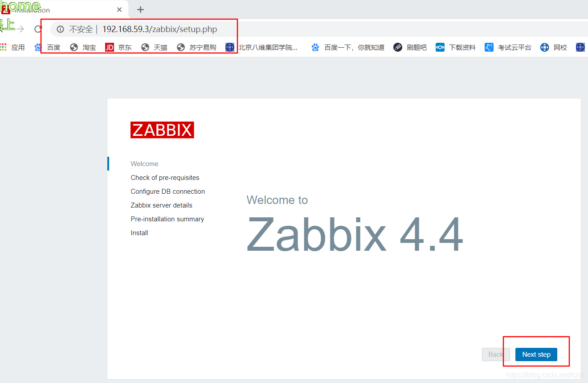This screenshot has width=588, height=383.
Task: Open the 苏宁易购 bookmark
Action: 196,47
